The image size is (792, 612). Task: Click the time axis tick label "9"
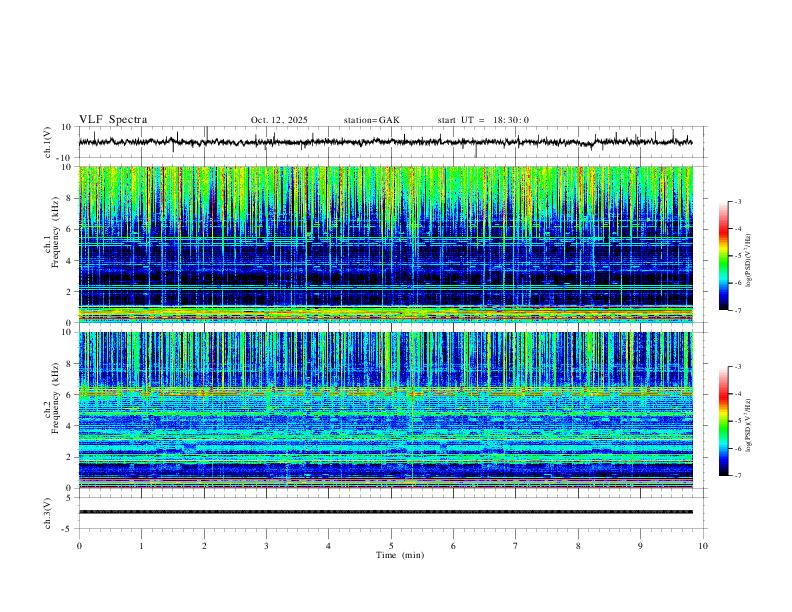coord(640,546)
